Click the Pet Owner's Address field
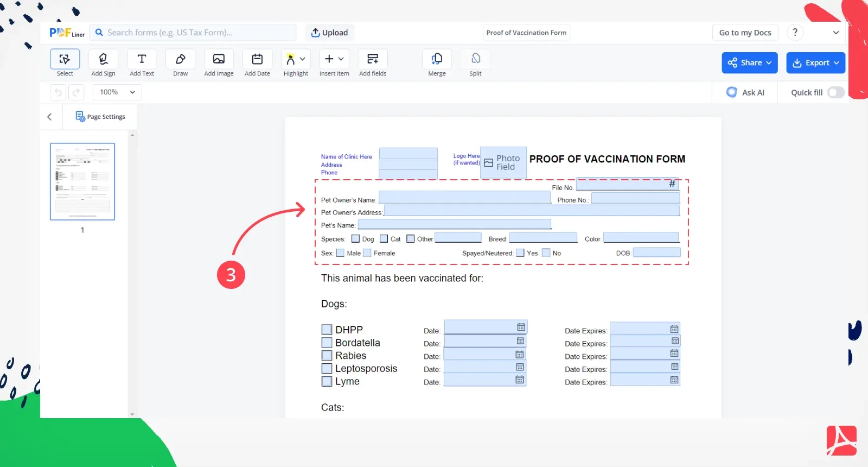The width and height of the screenshot is (868, 467). click(532, 210)
